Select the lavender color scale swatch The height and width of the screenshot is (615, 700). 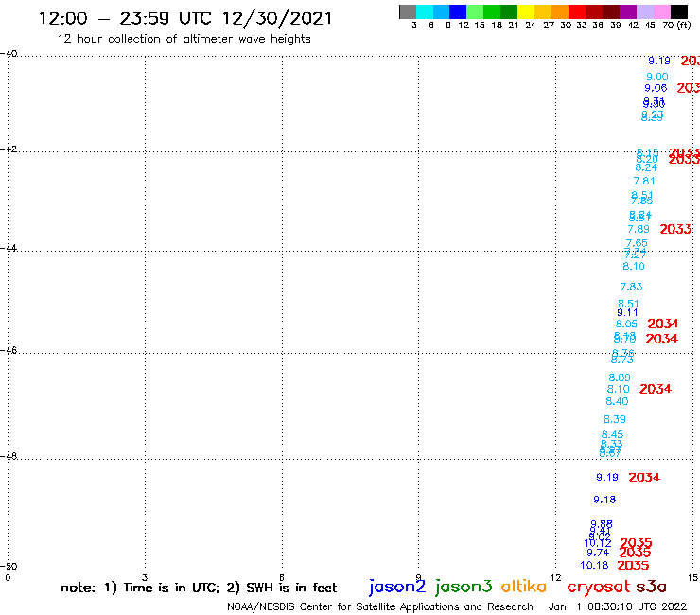(645, 11)
